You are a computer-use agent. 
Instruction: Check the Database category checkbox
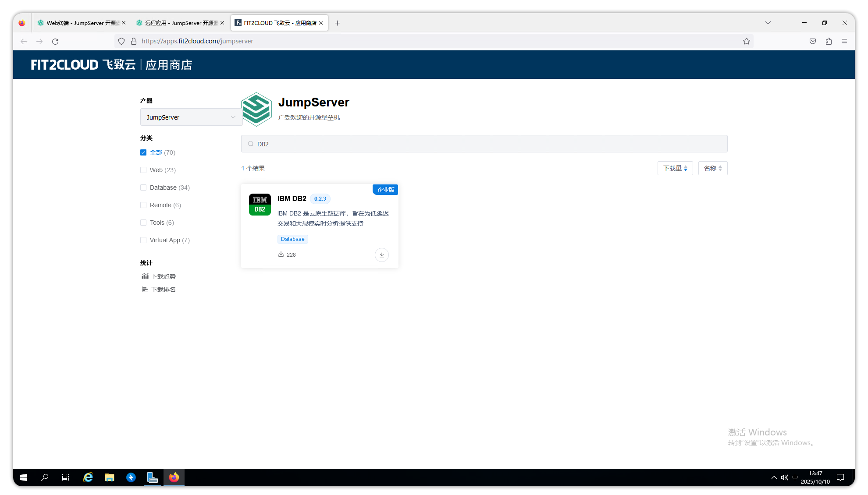click(x=143, y=187)
